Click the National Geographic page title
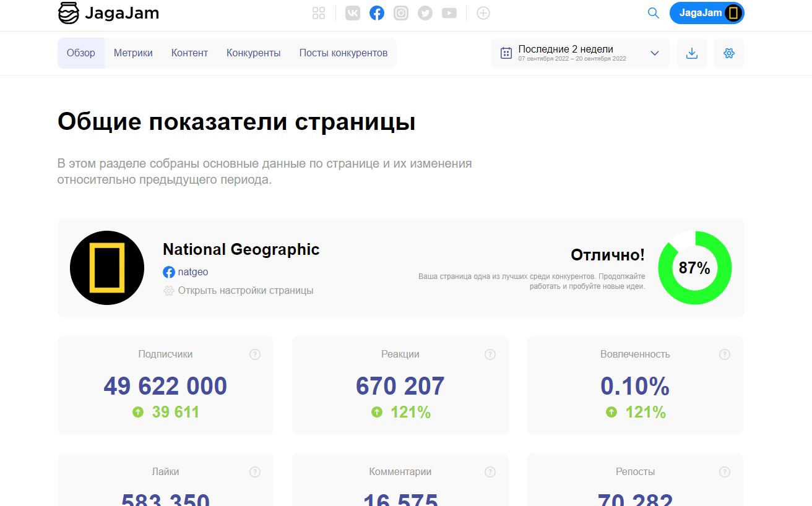Screen dimensions: 812x506 tap(241, 249)
